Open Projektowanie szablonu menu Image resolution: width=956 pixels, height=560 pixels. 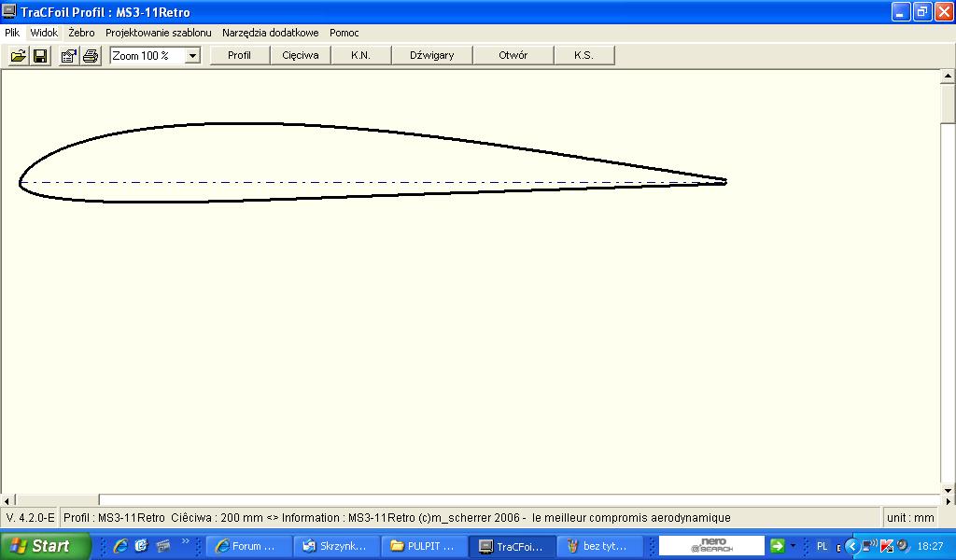pyautogui.click(x=158, y=32)
